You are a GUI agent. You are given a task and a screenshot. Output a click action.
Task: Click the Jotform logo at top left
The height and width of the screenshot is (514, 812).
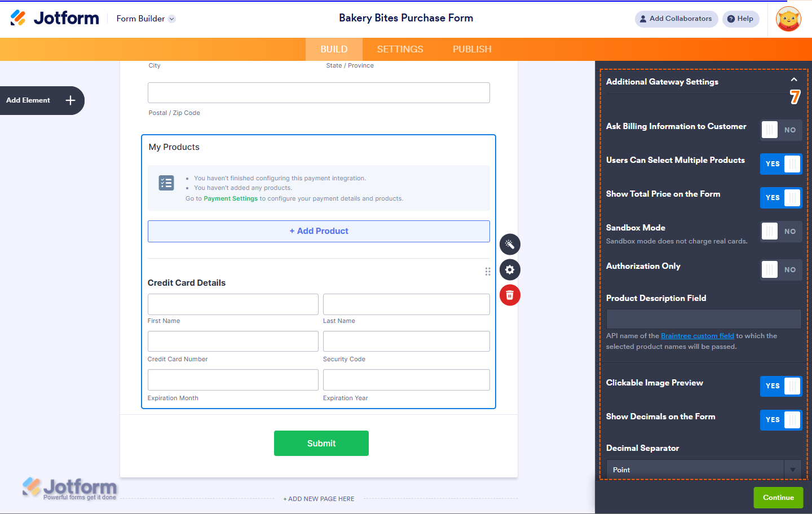55,18
